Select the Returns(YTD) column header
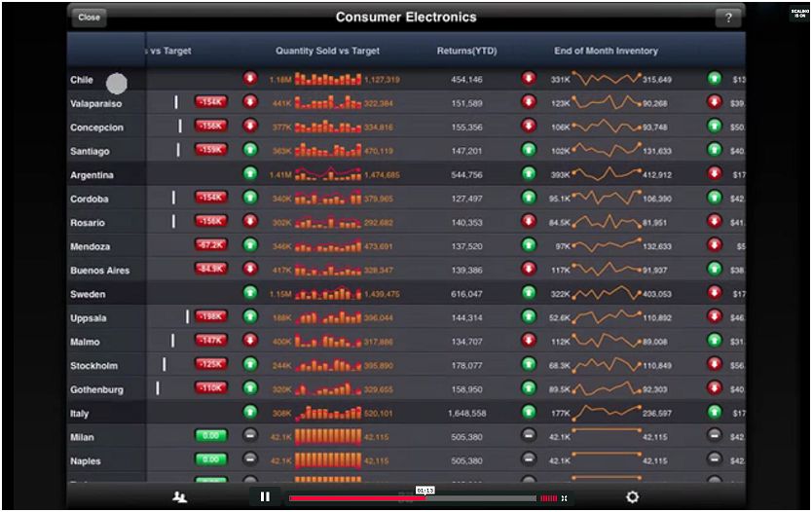This screenshot has height=512, width=812. [466, 51]
